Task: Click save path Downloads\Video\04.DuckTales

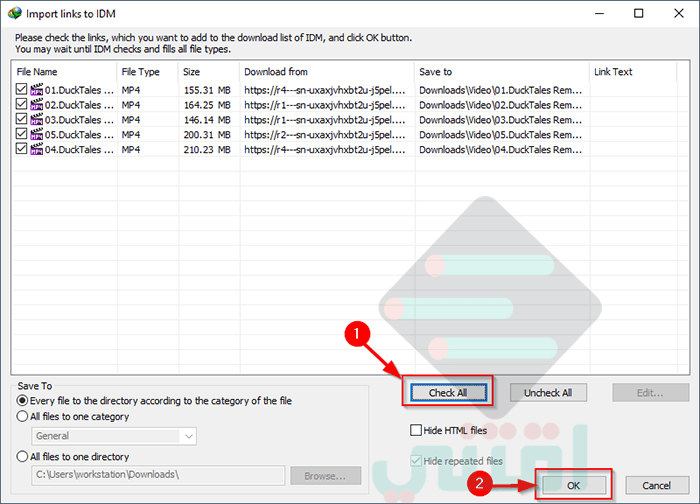Action: pyautogui.click(x=501, y=150)
